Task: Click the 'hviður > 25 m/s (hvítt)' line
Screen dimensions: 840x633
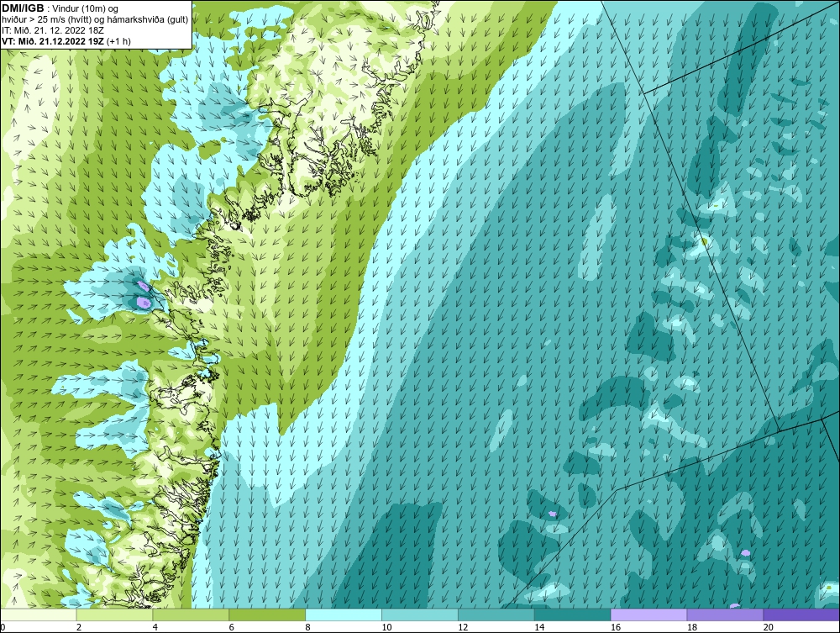Action: pos(47,19)
